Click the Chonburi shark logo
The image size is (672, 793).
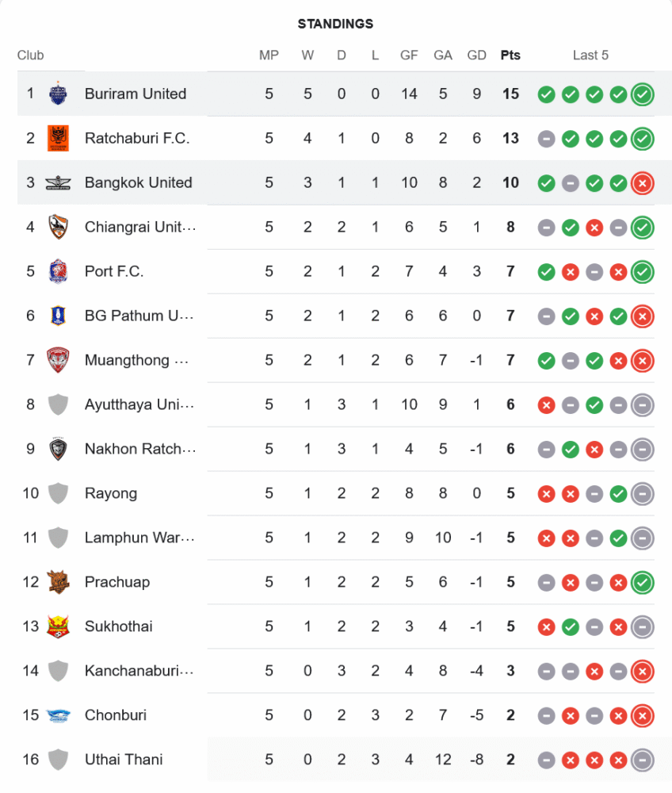[58, 715]
